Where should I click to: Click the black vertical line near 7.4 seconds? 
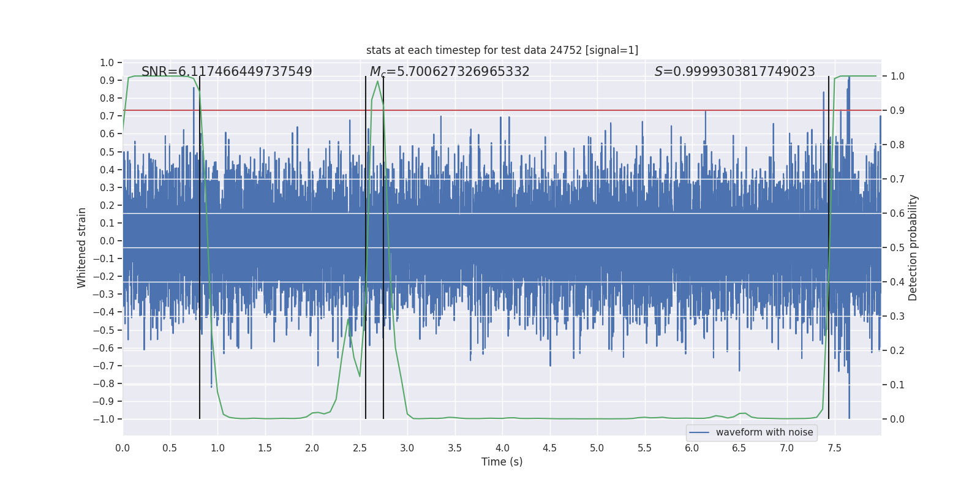pos(829,247)
